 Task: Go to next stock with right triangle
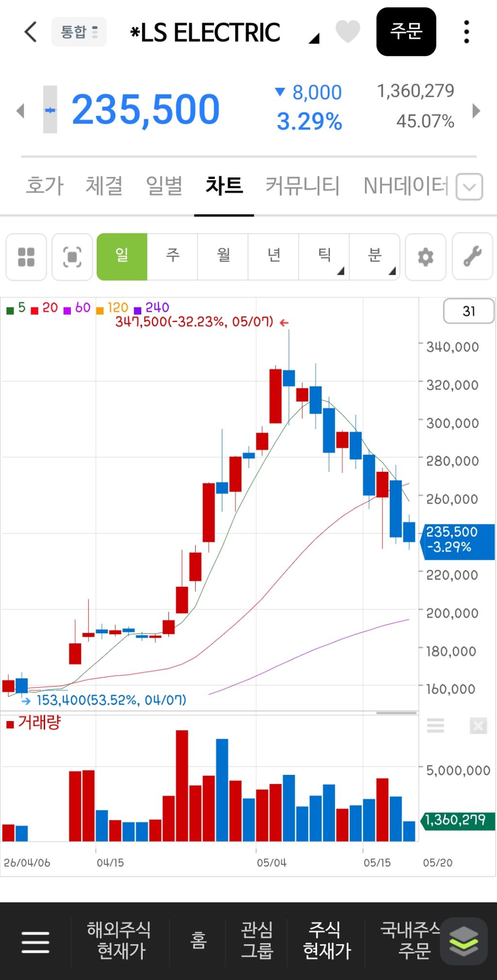point(477,111)
